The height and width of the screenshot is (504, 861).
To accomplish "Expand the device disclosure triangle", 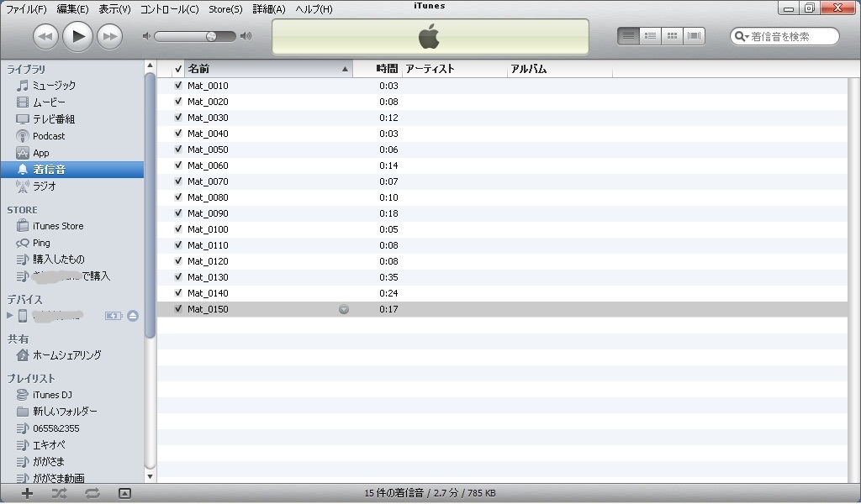I will pyautogui.click(x=9, y=315).
